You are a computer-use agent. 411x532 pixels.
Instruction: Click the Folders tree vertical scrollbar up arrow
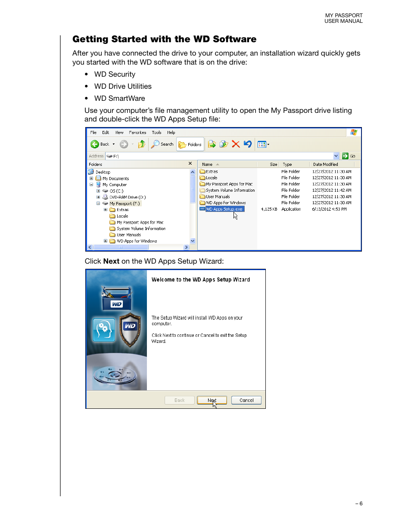click(193, 172)
